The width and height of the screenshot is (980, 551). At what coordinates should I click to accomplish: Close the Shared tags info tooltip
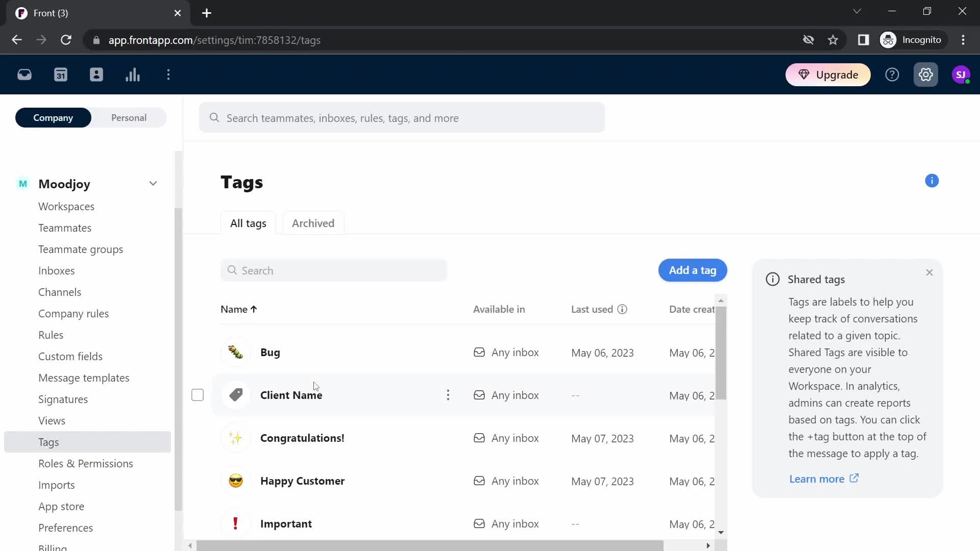point(929,272)
